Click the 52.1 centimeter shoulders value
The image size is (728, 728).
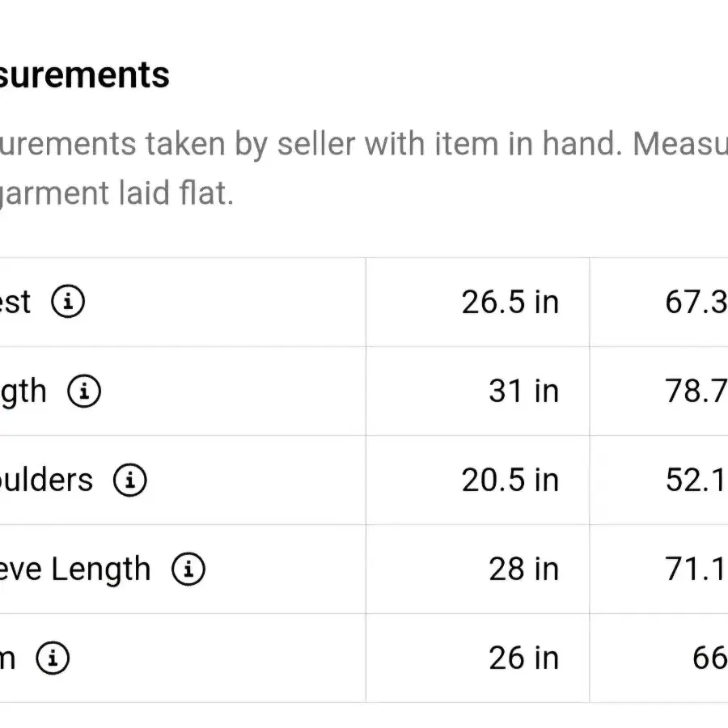pos(696,480)
